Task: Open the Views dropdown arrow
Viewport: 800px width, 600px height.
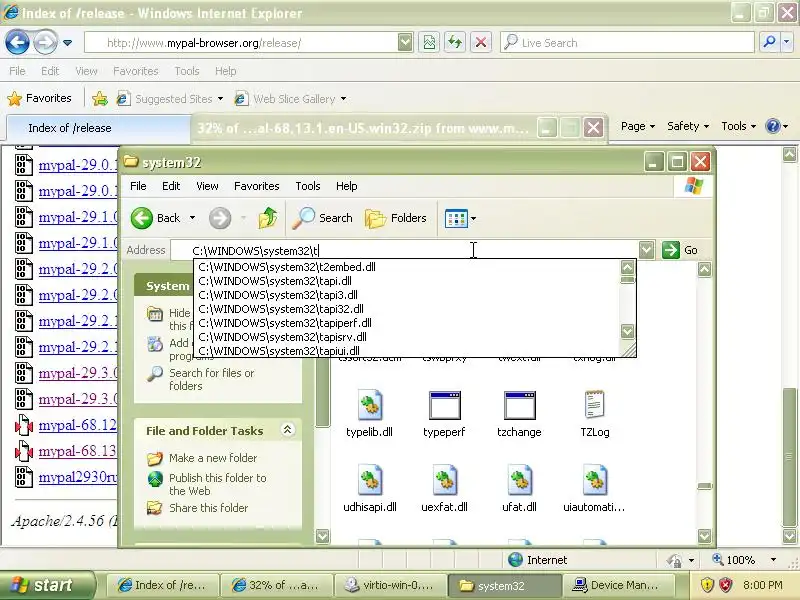Action: tap(473, 219)
